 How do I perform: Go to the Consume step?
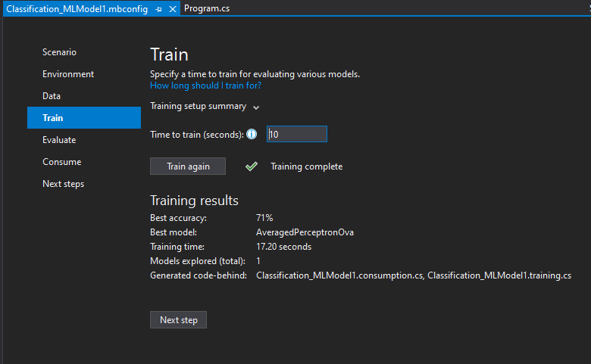click(x=62, y=162)
